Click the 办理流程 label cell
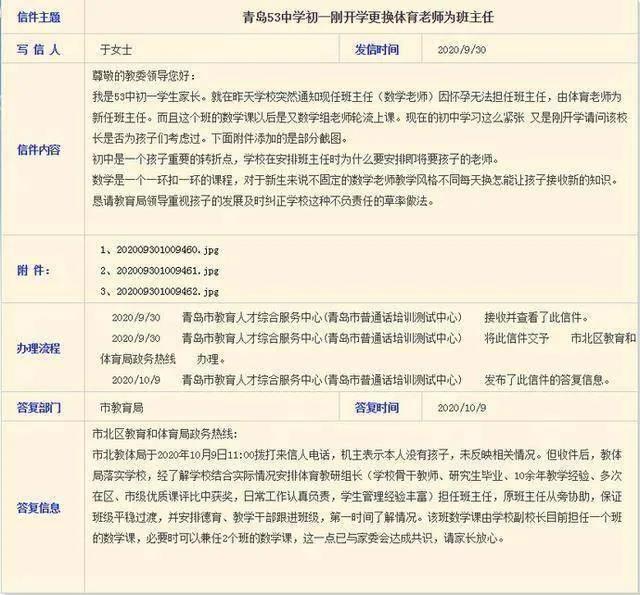Screen dimensions: 640x595 40,348
